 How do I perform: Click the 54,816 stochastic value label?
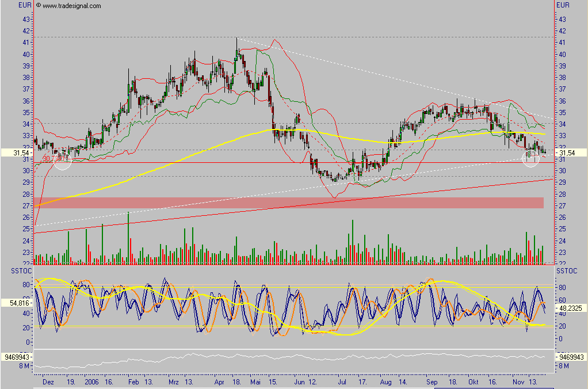point(16,302)
